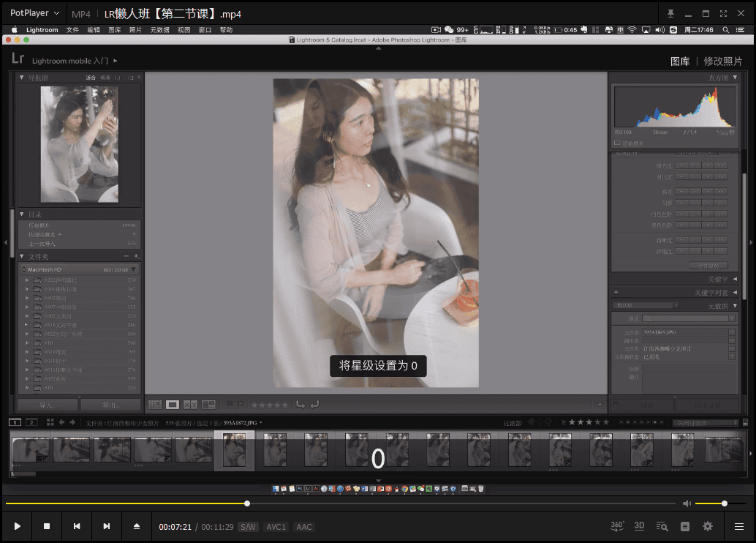The height and width of the screenshot is (543, 756).
Task: Switch to Survey view icon
Action: click(209, 405)
